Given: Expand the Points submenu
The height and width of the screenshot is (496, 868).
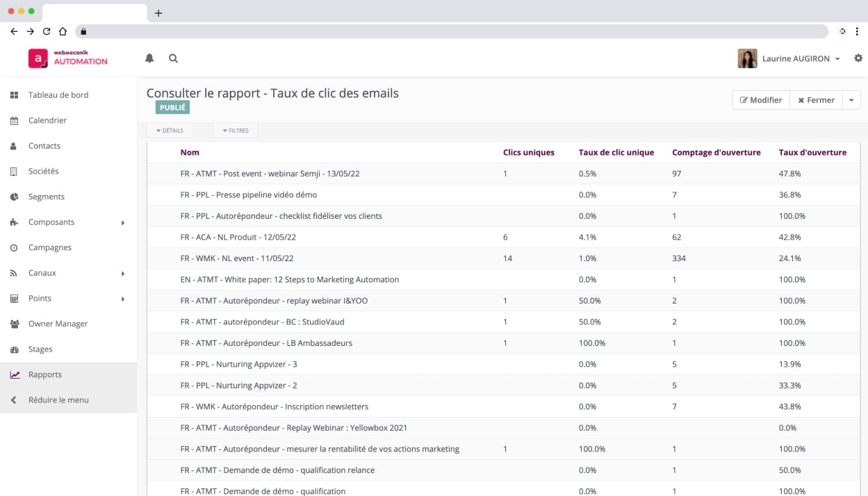Looking at the screenshot, I should click(123, 299).
